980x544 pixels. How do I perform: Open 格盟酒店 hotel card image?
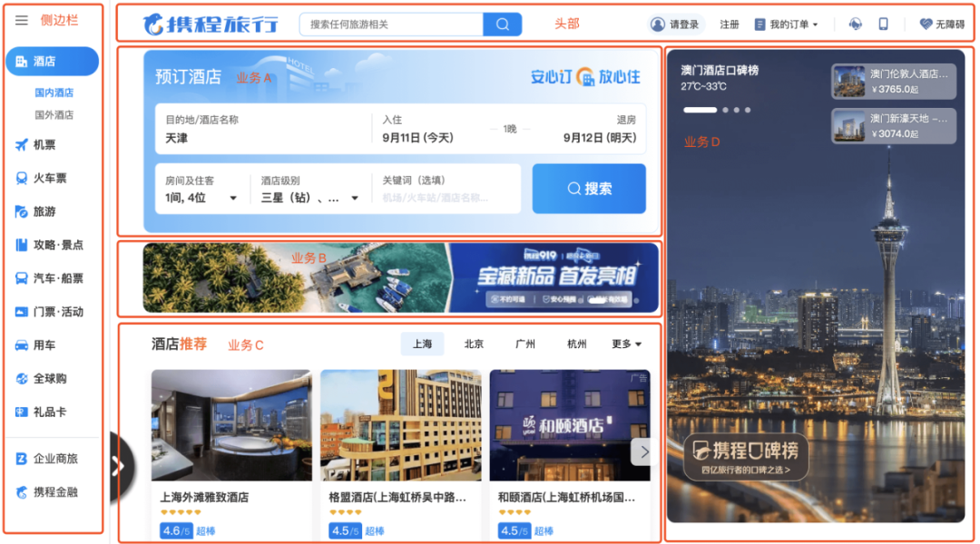401,425
